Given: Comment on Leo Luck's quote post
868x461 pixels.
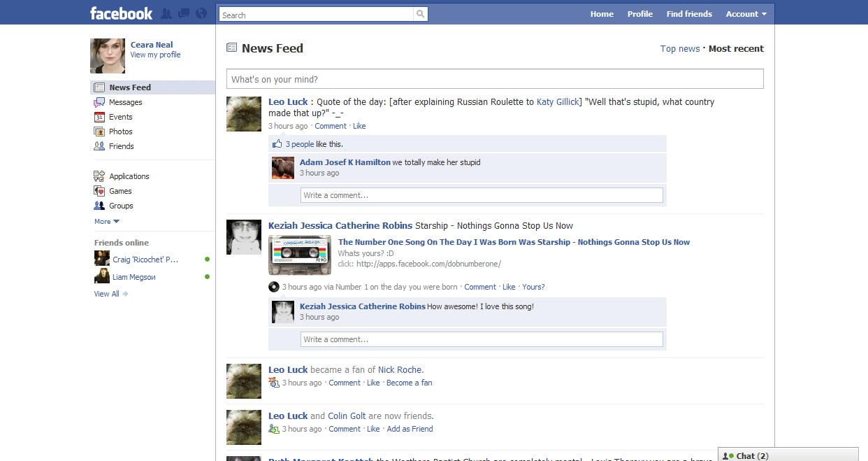Looking at the screenshot, I should coord(331,126).
